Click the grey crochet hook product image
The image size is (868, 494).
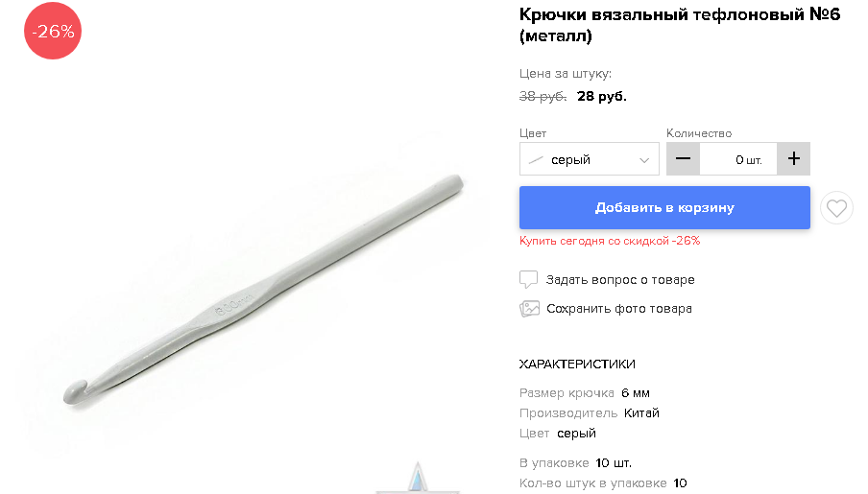click(x=263, y=290)
